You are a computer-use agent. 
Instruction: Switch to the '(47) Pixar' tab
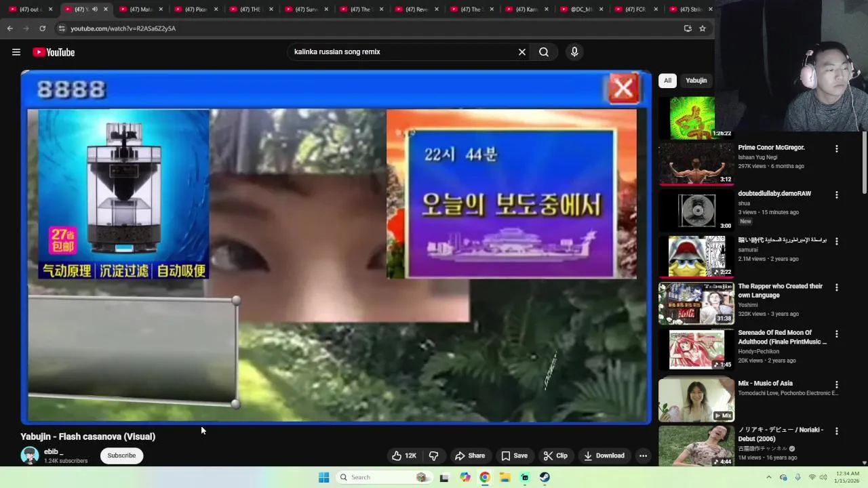click(x=195, y=9)
